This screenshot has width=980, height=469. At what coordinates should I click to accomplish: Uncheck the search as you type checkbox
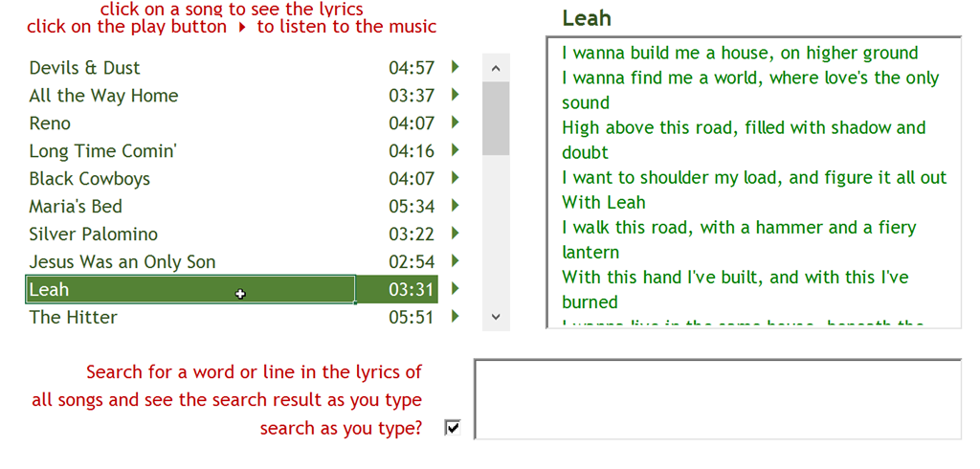tap(453, 428)
